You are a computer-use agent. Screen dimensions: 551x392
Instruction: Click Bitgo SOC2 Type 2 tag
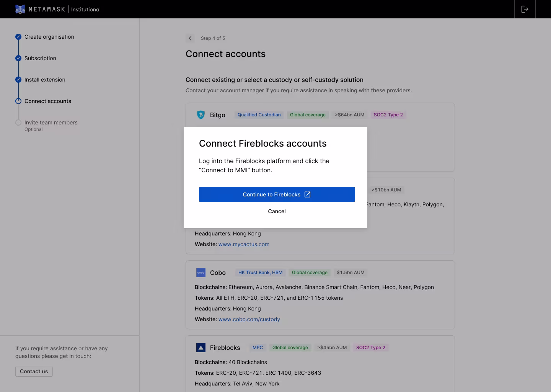coord(388,115)
